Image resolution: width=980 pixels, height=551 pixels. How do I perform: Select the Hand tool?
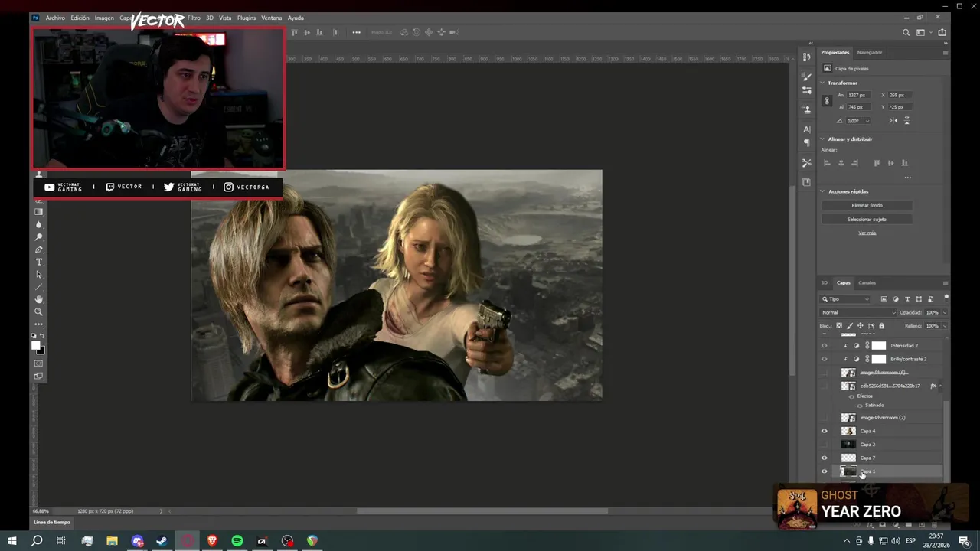tap(39, 299)
